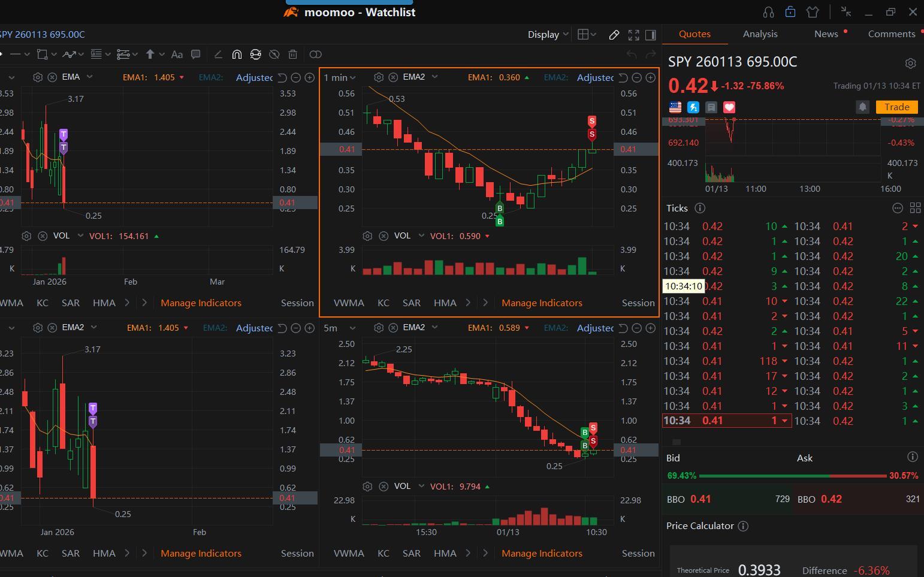Open VOL settings gear in 1 min chart
This screenshot has width=924, height=577.
click(x=368, y=236)
